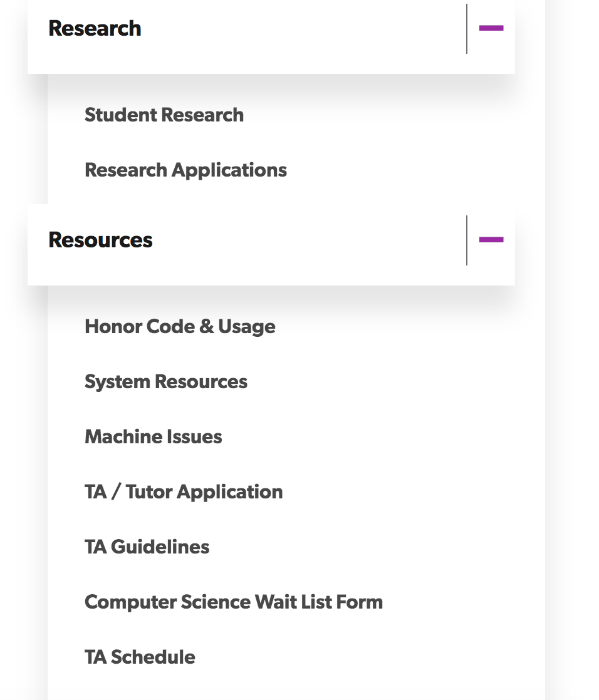
Task: Click the word Applications in Research Applications
Action: (229, 170)
